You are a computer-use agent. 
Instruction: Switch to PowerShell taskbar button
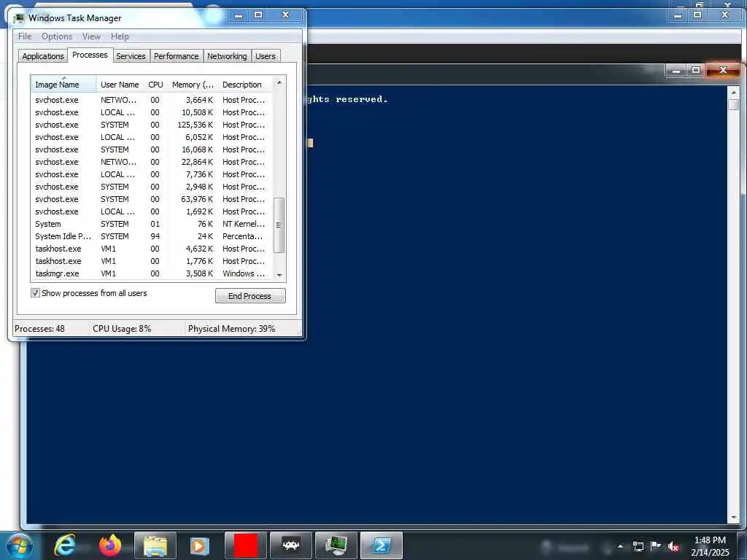click(x=381, y=545)
